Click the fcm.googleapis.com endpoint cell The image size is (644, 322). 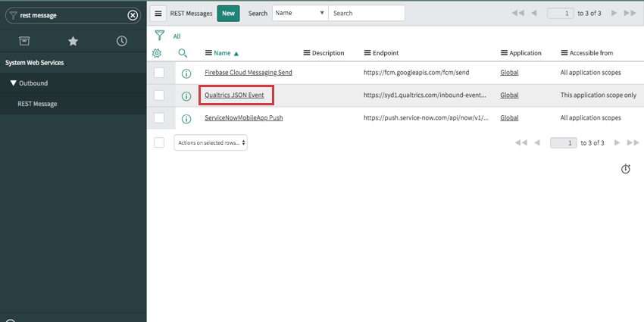pyautogui.click(x=416, y=73)
